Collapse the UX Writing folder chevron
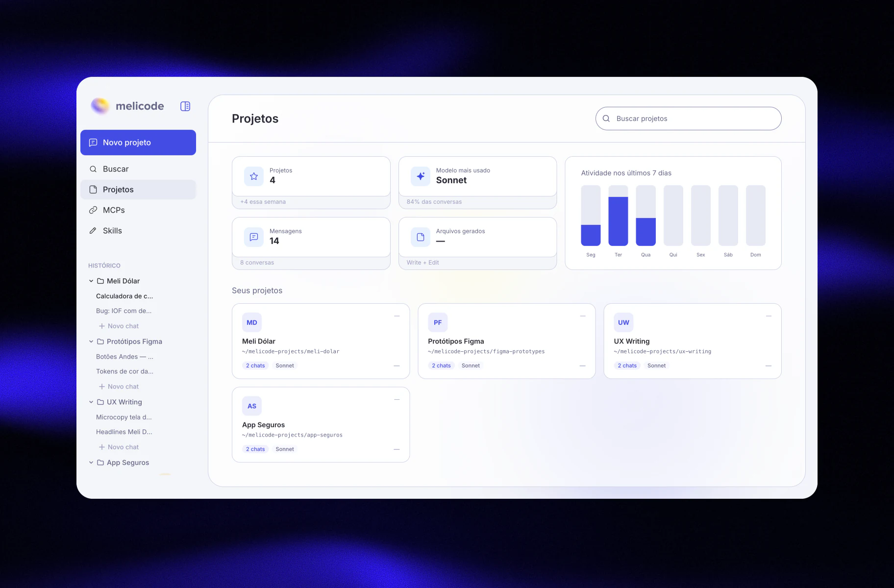The height and width of the screenshot is (588, 894). pyautogui.click(x=91, y=402)
